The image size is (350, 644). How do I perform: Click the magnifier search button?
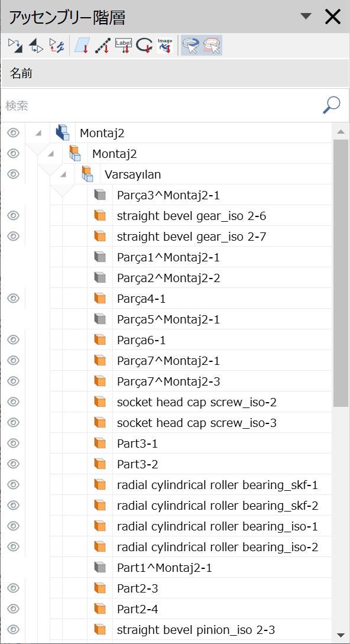[331, 105]
